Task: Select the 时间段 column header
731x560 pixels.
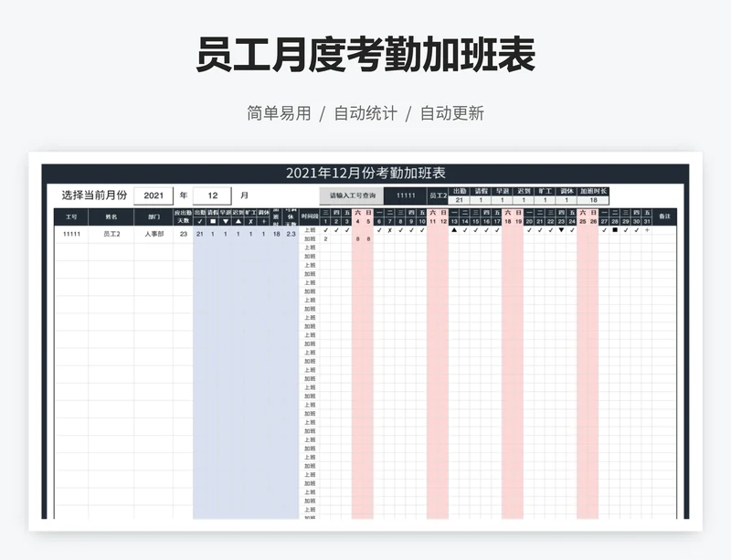Action: [x=310, y=217]
